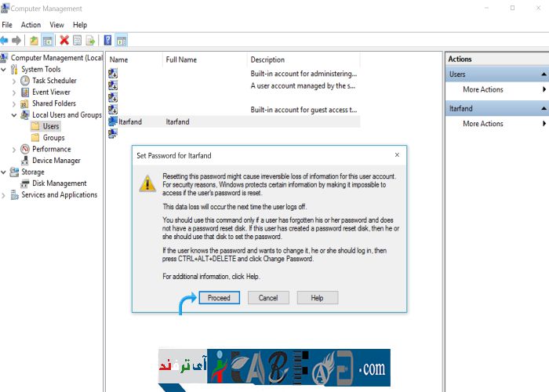This screenshot has height=392, width=549.
Task: Click the Export List toolbar icon
Action: click(x=90, y=40)
